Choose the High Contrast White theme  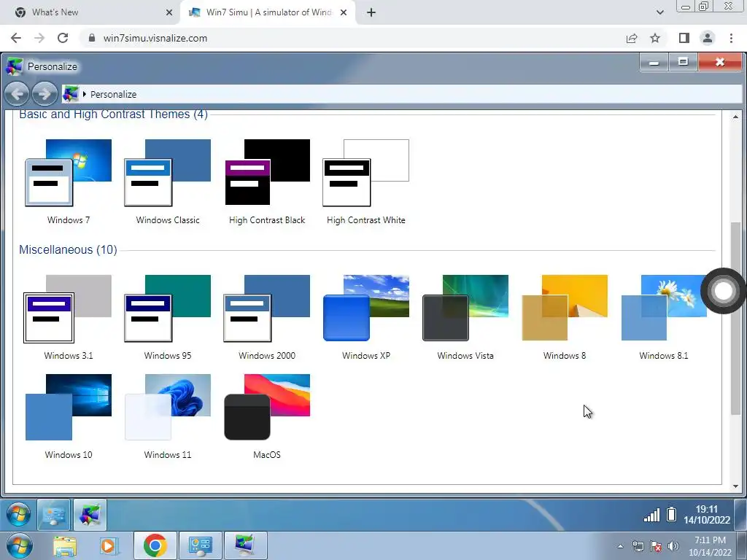point(366,182)
